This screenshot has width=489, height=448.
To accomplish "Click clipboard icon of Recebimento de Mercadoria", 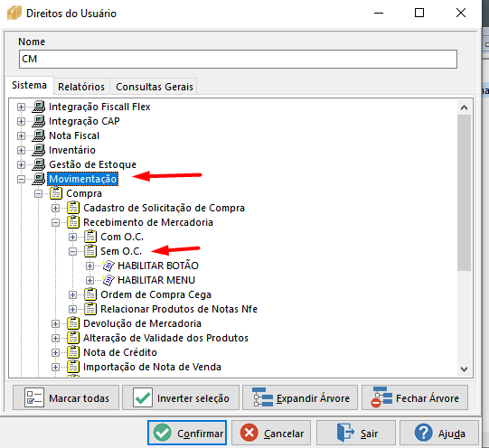I will [x=73, y=222].
